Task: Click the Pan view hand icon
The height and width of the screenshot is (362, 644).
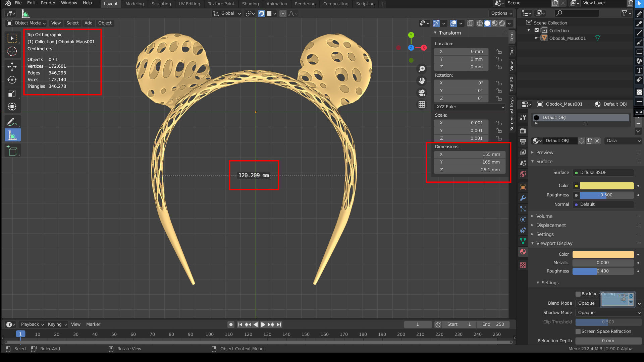Action: 422,80
